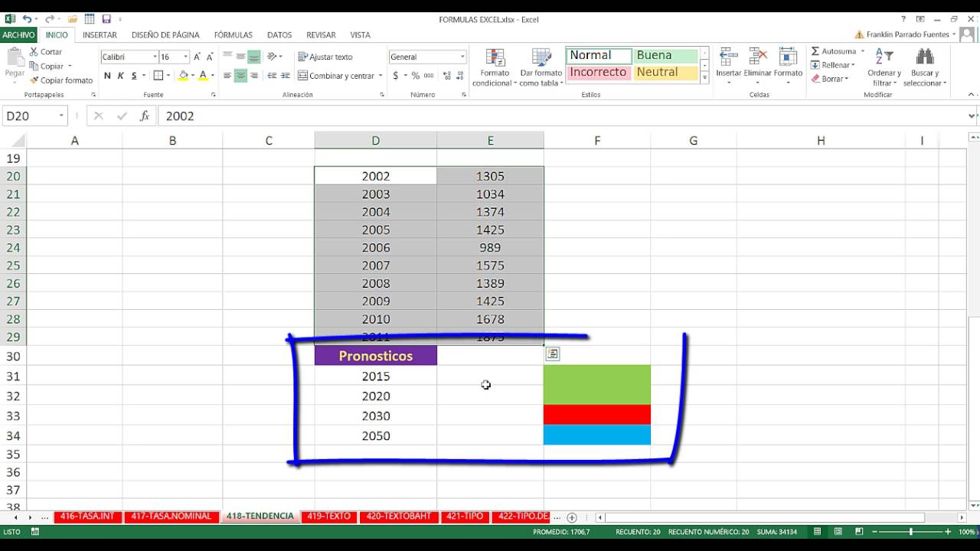Image resolution: width=980 pixels, height=551 pixels.
Task: Toggle bottom vertical alignment
Action: (x=253, y=57)
